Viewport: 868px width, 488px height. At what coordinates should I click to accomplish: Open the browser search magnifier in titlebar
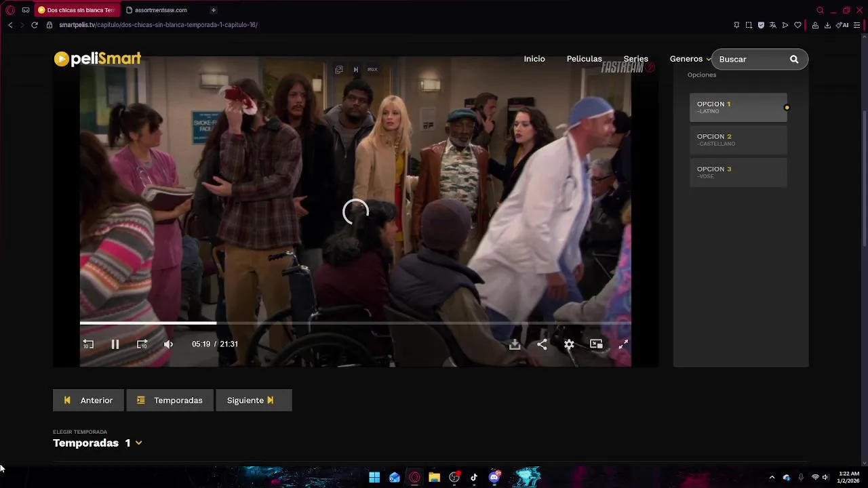pos(820,10)
